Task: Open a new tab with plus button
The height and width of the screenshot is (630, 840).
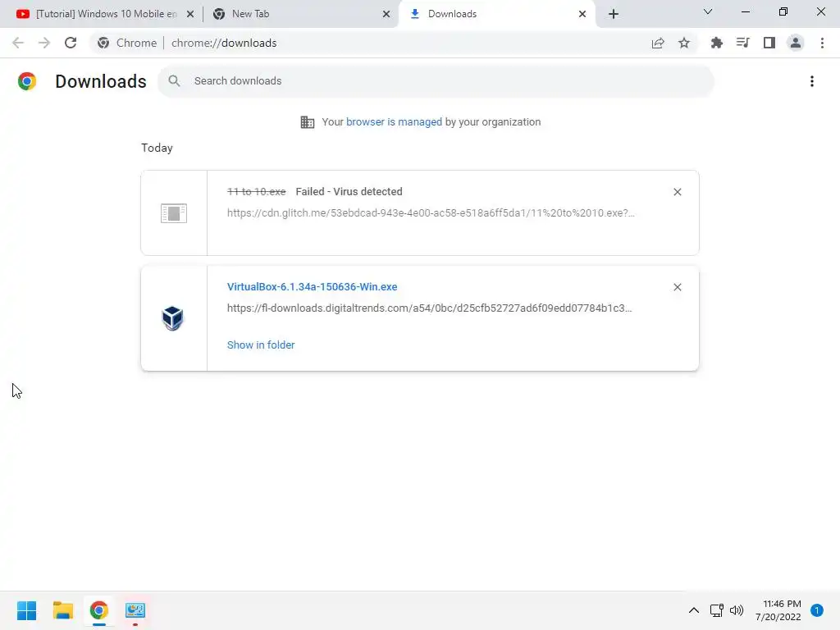Action: [614, 14]
